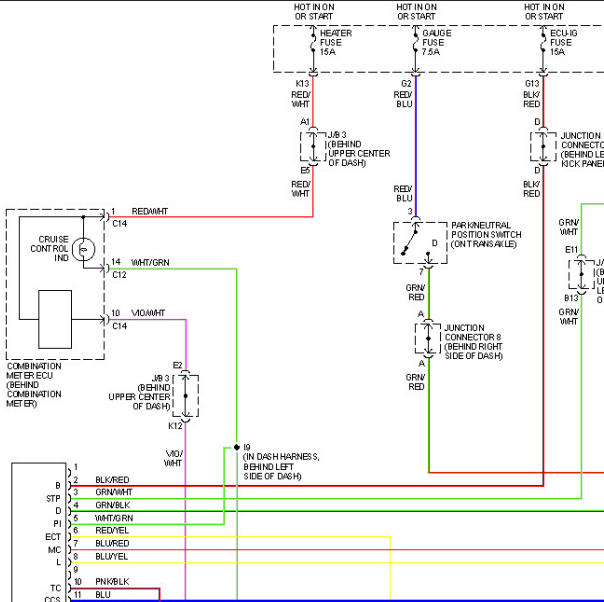This screenshot has height=602, width=604.
Task: Click BLU/YEL wire label at pin 8
Action: point(111,556)
